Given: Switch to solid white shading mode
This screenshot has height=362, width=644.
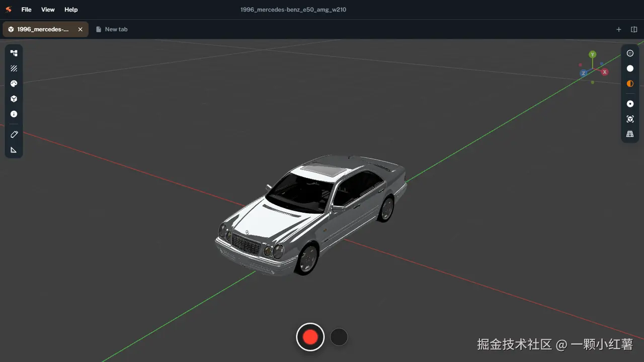Looking at the screenshot, I should 630,68.
